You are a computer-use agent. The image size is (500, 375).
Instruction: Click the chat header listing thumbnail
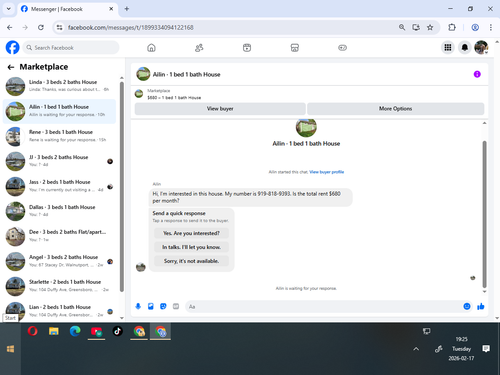click(143, 74)
